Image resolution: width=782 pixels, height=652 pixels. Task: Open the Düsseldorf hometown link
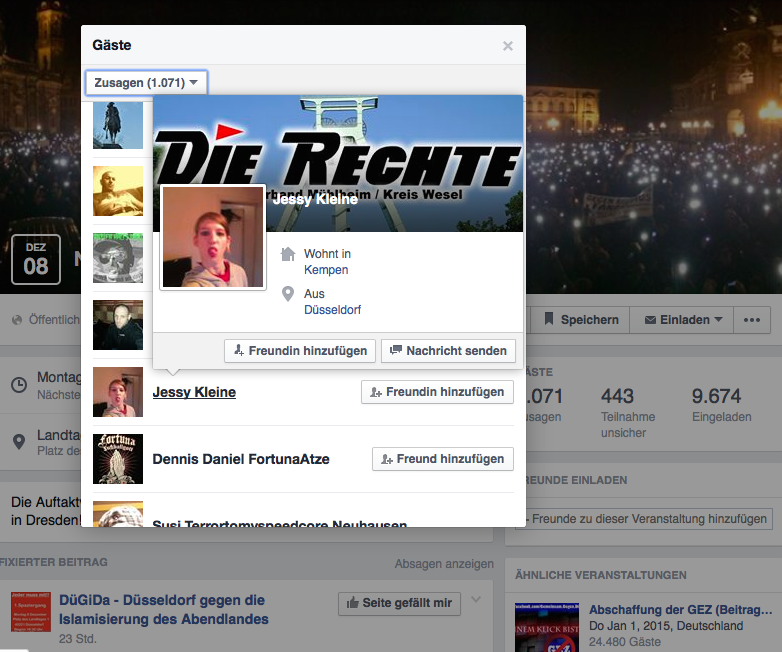coord(333,310)
